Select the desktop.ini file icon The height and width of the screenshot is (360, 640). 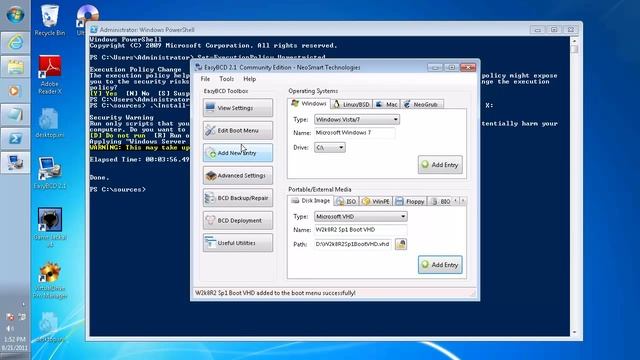(x=49, y=123)
